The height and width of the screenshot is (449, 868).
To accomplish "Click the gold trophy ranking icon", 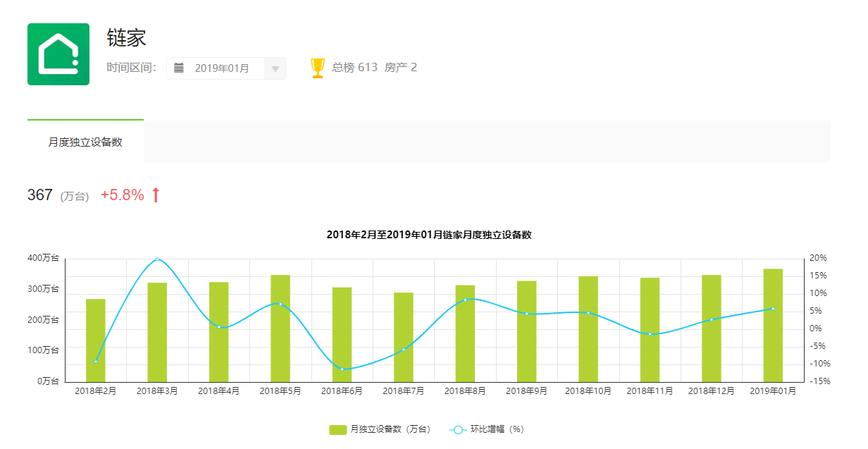I will click(318, 68).
